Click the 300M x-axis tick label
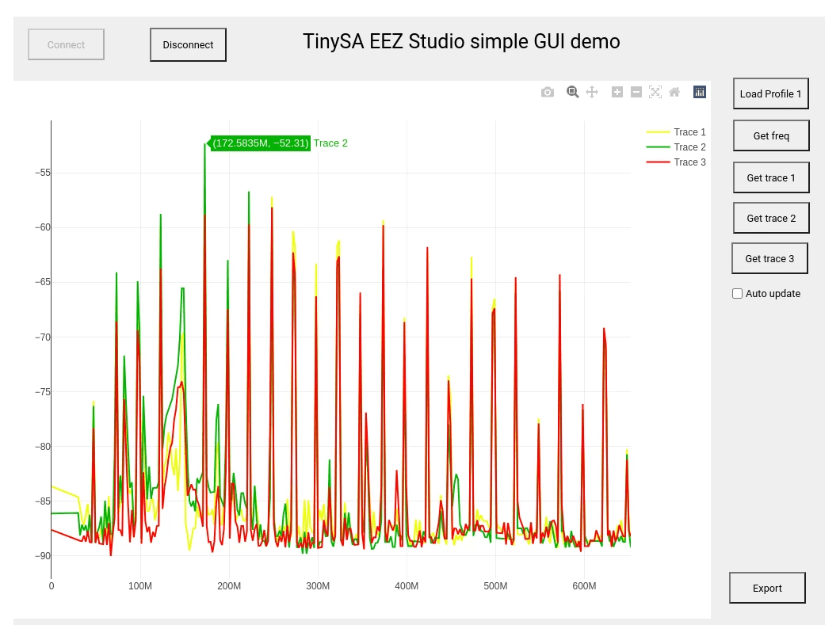 (318, 586)
